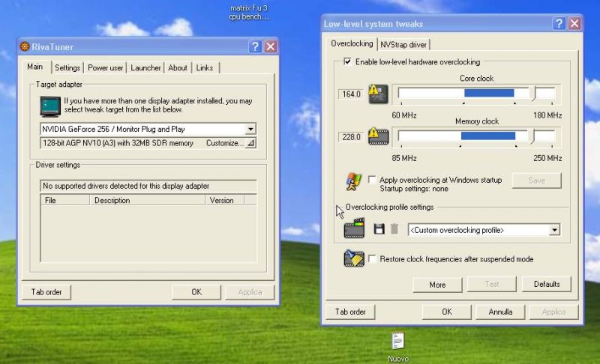Click the Annulla button
This screenshot has height=364, width=600.
[500, 312]
